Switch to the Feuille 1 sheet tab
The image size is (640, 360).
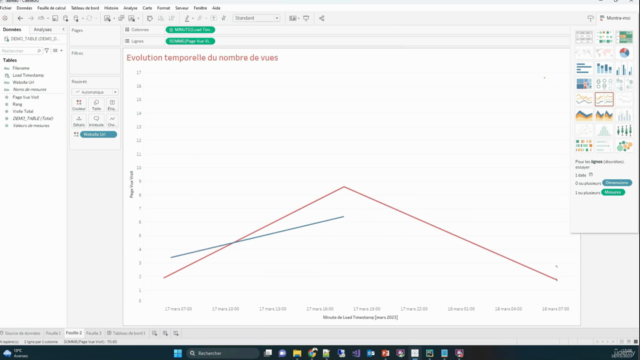tap(53, 333)
